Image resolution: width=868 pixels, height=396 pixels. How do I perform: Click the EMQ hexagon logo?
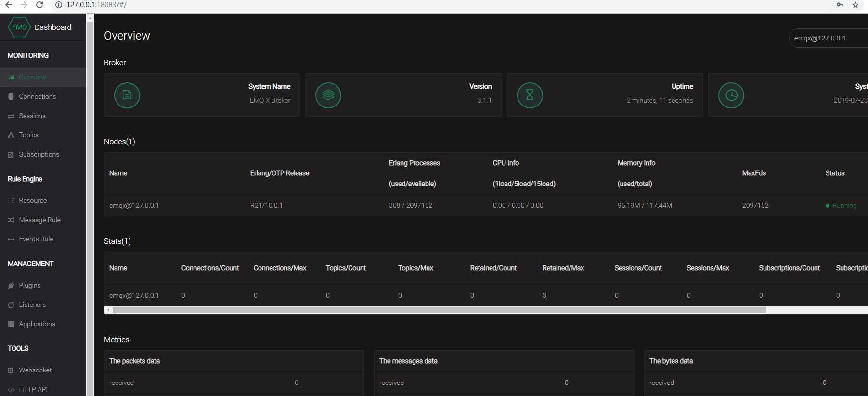click(x=19, y=27)
